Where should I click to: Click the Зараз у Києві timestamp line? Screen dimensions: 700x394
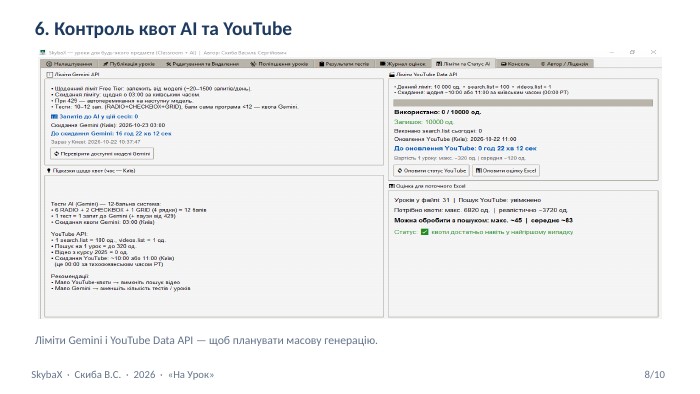pos(95,142)
